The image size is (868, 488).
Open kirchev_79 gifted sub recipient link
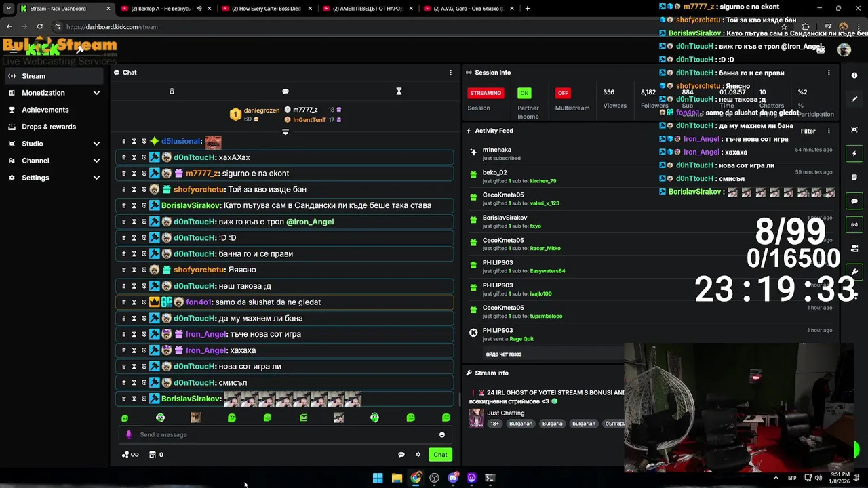543,181
